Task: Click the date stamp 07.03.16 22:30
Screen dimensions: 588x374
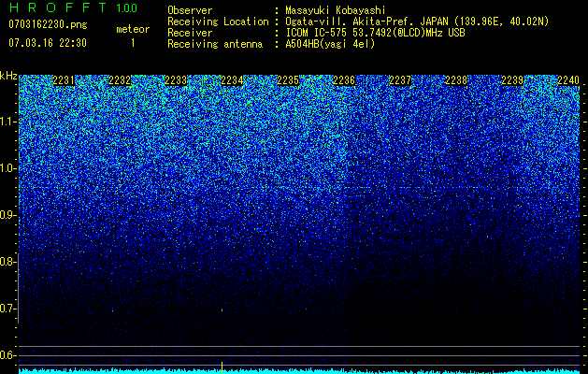Action: (x=48, y=43)
